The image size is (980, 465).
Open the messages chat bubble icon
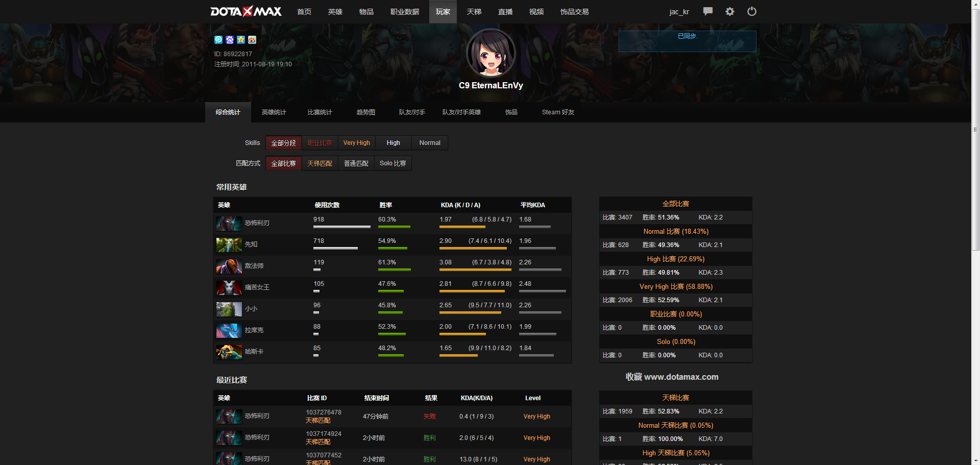click(707, 11)
